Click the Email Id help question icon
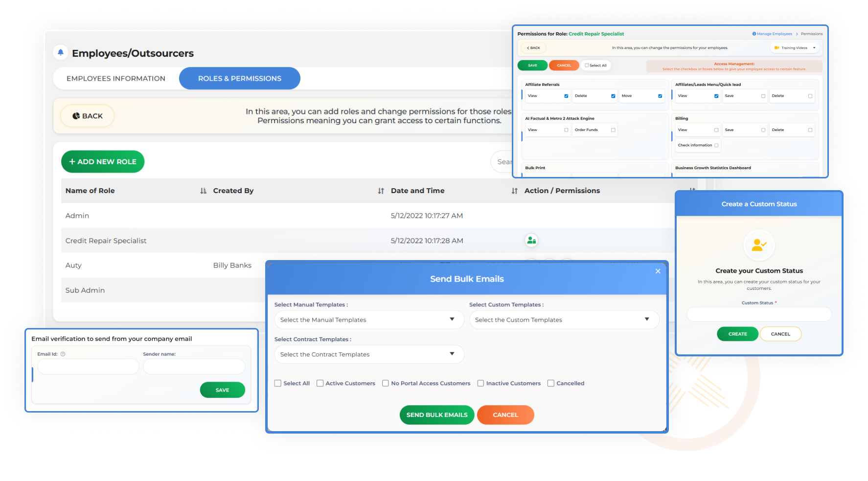Image resolution: width=868 pixels, height=481 pixels. point(63,354)
